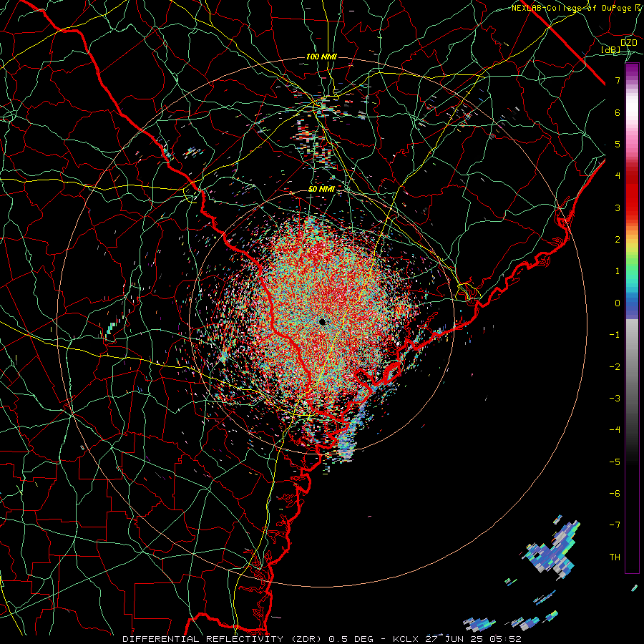Viewport: 644px width, 644px height.
Task: Click the 2 value on the color scale
Action: tap(618, 240)
